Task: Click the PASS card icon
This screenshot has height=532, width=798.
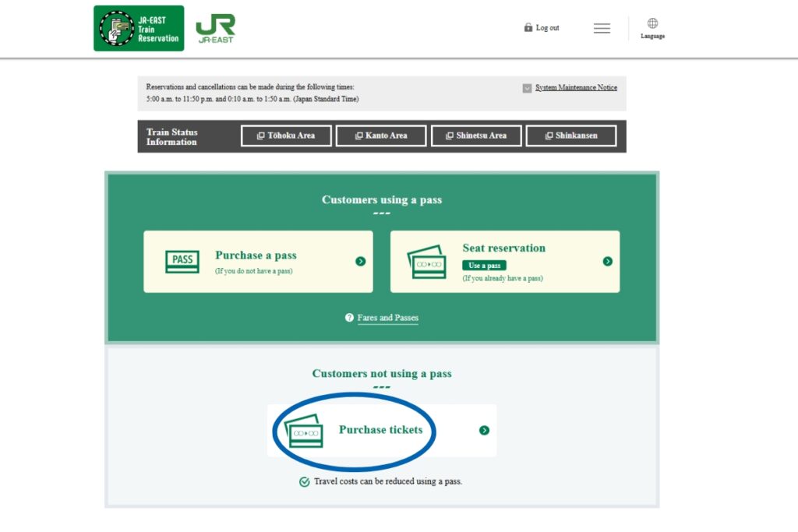Action: click(x=182, y=262)
